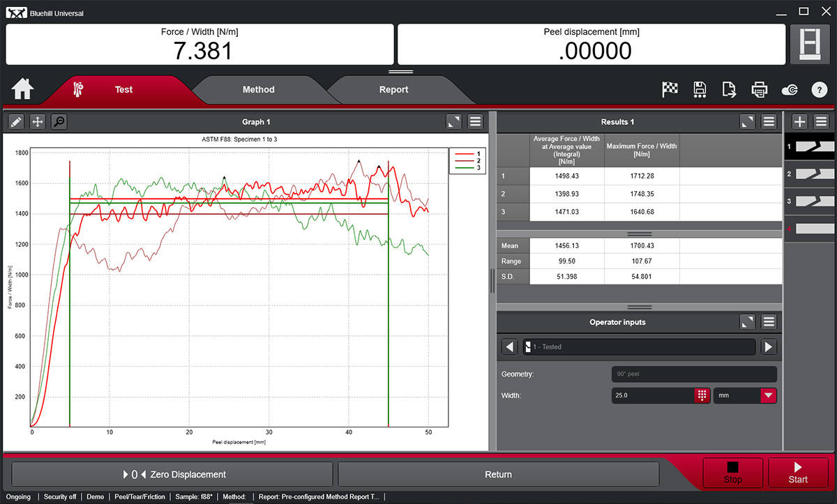Maximize the Graph 1 panel
The height and width of the screenshot is (504, 837).
click(454, 122)
